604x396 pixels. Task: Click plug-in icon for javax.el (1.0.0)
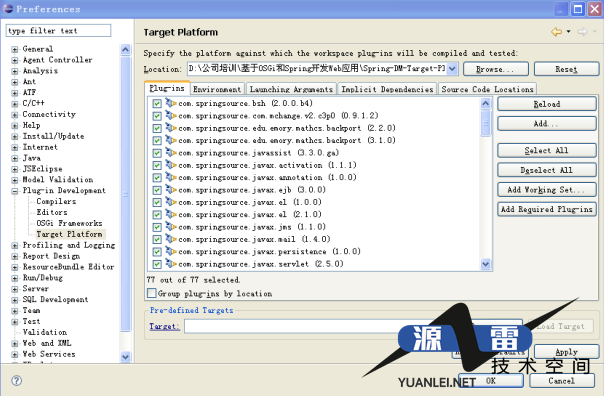point(171,201)
